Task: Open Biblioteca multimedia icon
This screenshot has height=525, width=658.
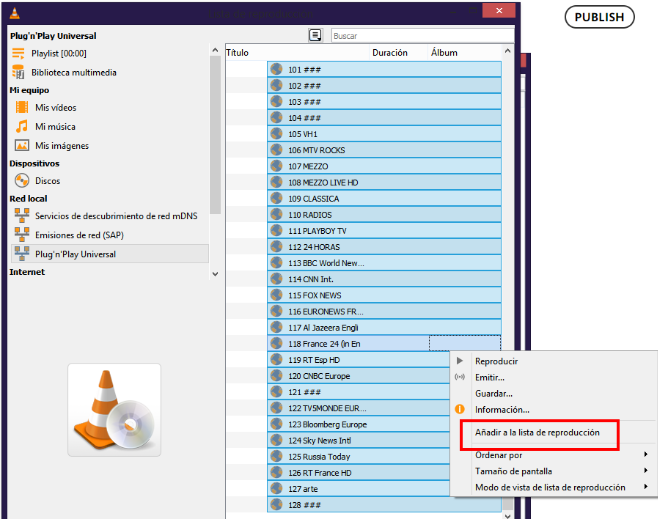Action: pyautogui.click(x=18, y=72)
